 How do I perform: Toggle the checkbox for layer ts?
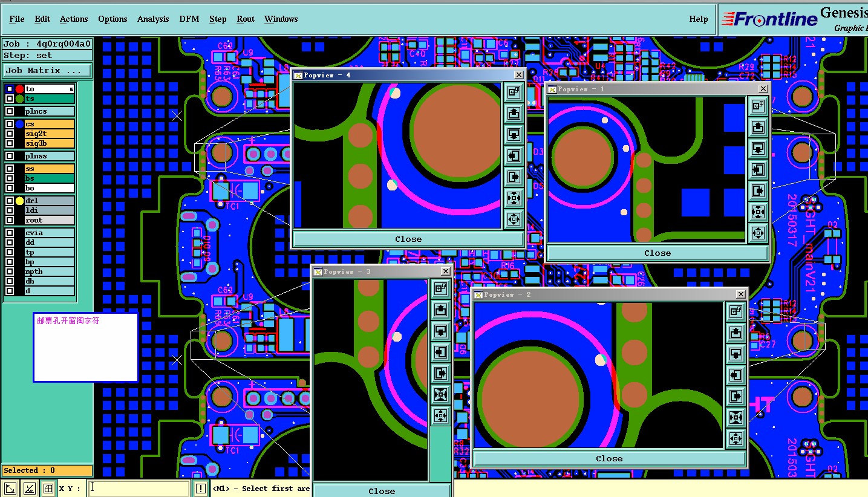click(x=10, y=99)
